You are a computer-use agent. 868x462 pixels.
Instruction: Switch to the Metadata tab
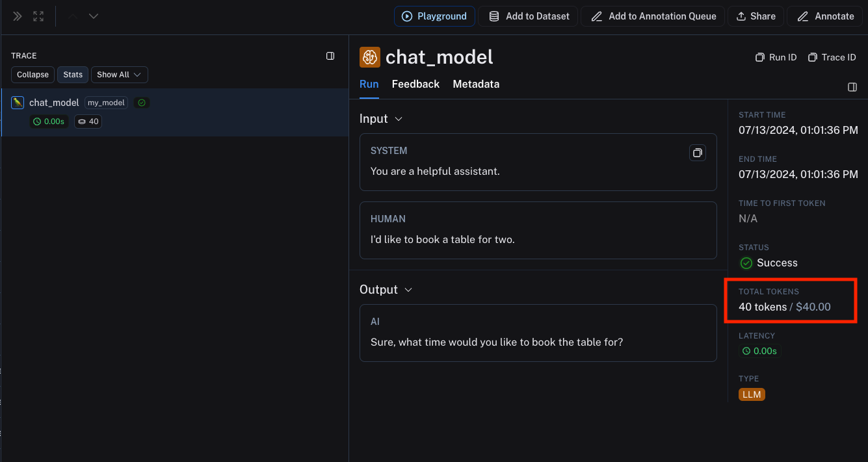[476, 84]
